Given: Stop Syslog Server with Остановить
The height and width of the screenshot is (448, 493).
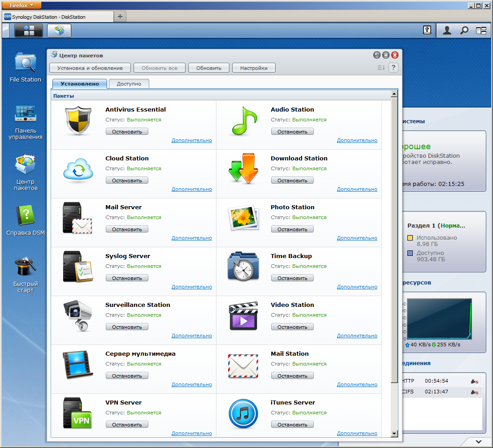Looking at the screenshot, I should (x=127, y=278).
